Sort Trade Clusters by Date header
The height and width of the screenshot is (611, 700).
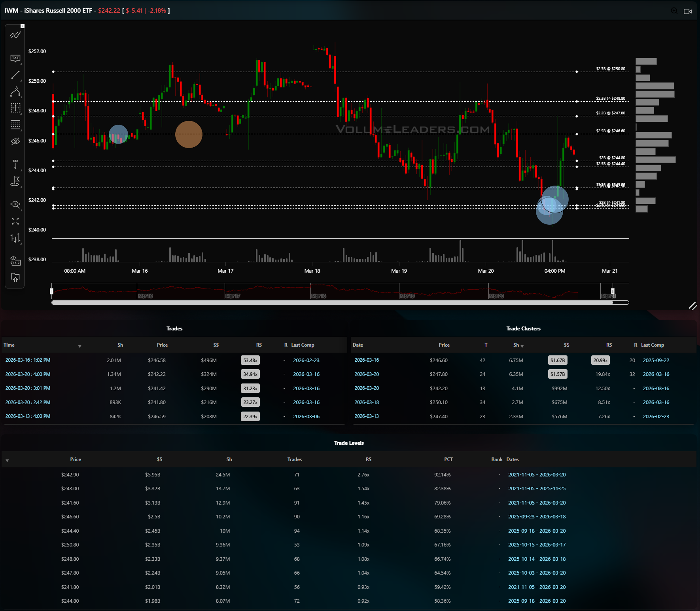pos(358,345)
